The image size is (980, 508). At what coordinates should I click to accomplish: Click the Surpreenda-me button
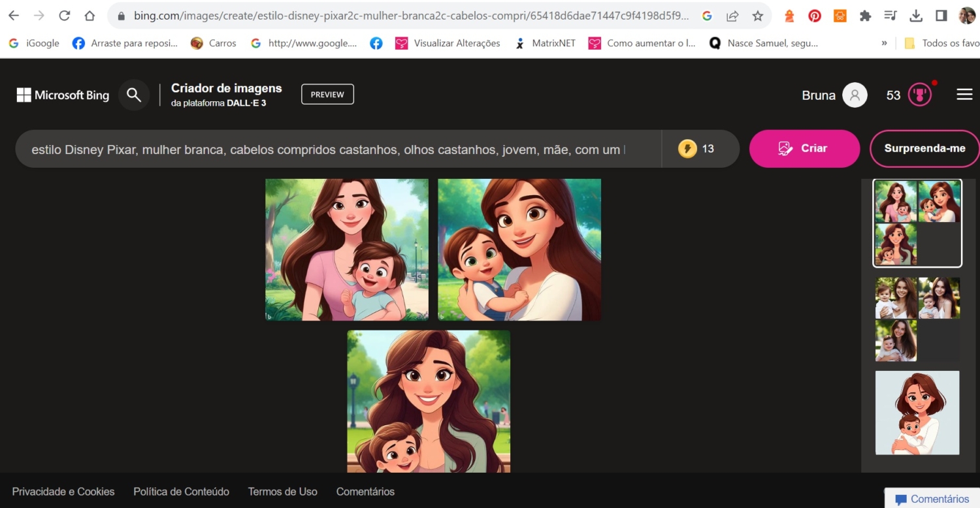[x=924, y=148]
